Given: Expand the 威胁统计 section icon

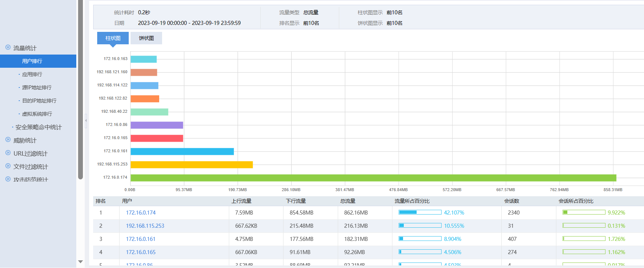Looking at the screenshot, I should pos(8,140).
